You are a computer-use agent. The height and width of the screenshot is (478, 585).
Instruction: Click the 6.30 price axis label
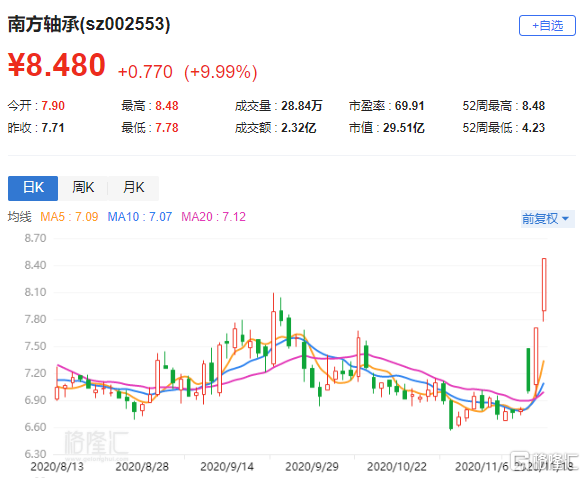[35, 454]
